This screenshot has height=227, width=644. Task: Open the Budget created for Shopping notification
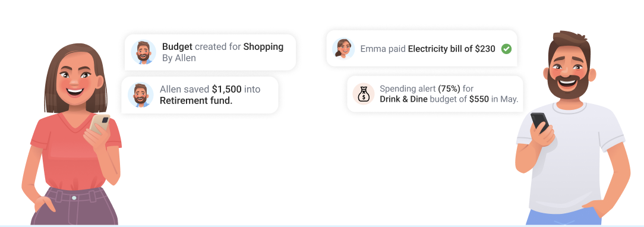coord(210,52)
